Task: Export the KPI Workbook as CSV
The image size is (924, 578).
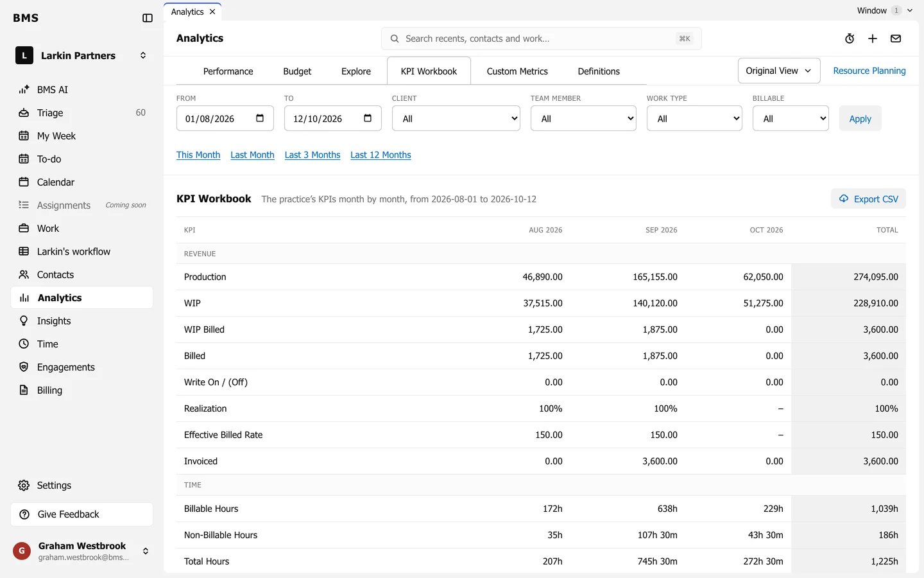Action: tap(868, 199)
